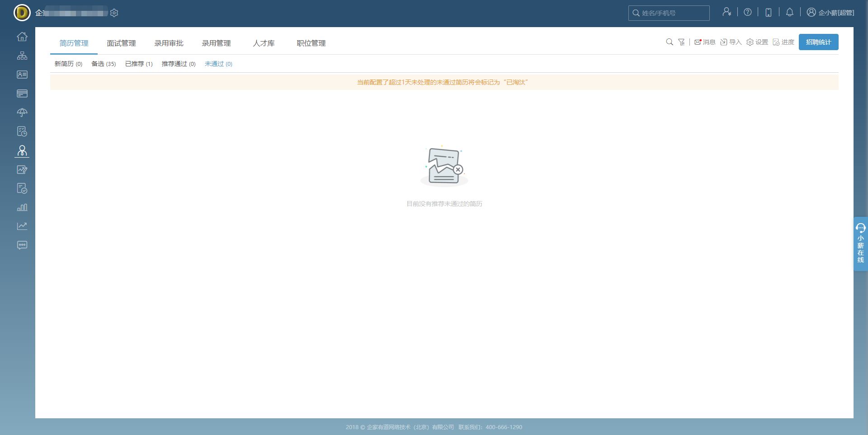Select the 已推荐 (1) sub-tab

(x=139, y=64)
